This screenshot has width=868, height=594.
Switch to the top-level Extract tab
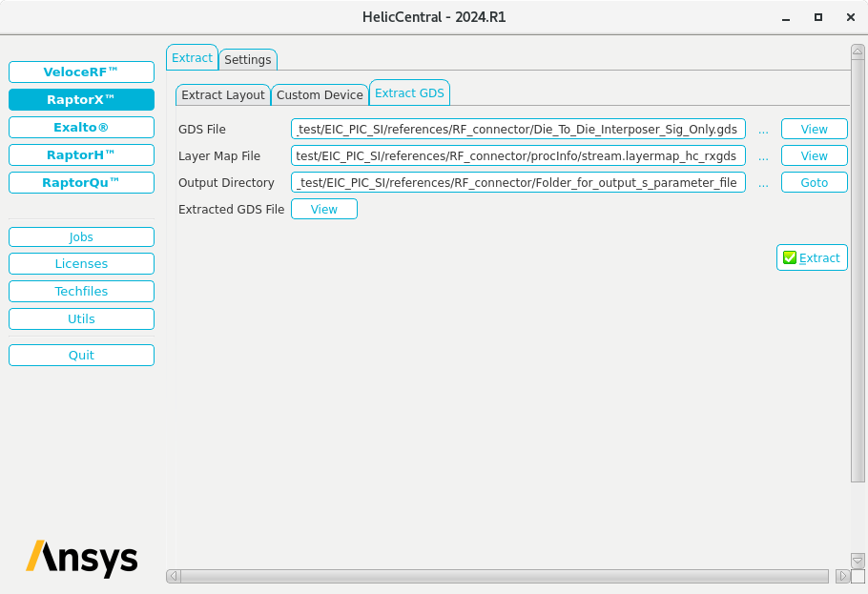192,57
